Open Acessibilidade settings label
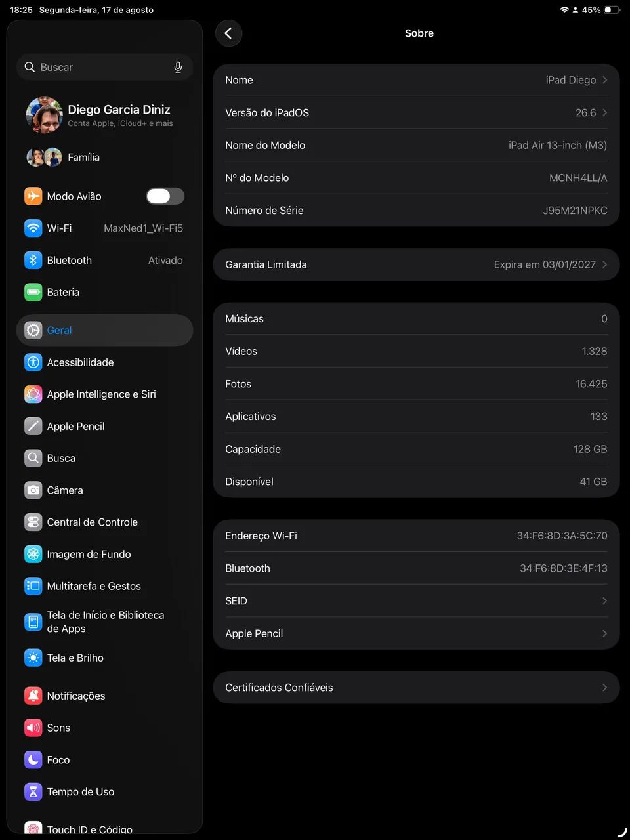 tap(80, 362)
